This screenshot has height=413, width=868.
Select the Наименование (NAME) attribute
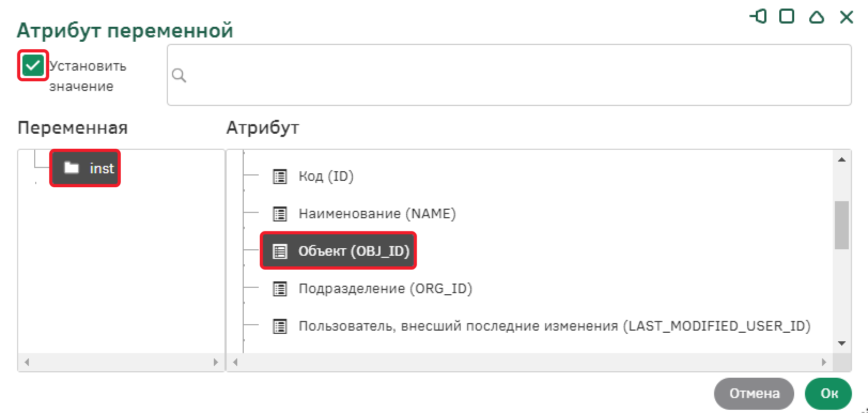377,214
